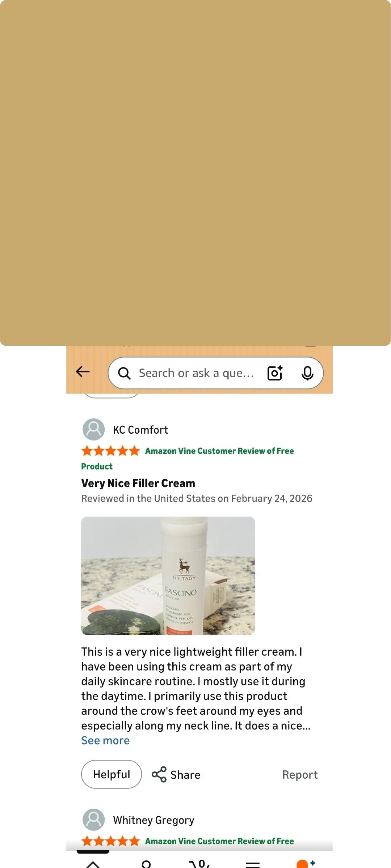The width and height of the screenshot is (391, 868).
Task: Open the Fascino cream review photo
Action: point(168,576)
